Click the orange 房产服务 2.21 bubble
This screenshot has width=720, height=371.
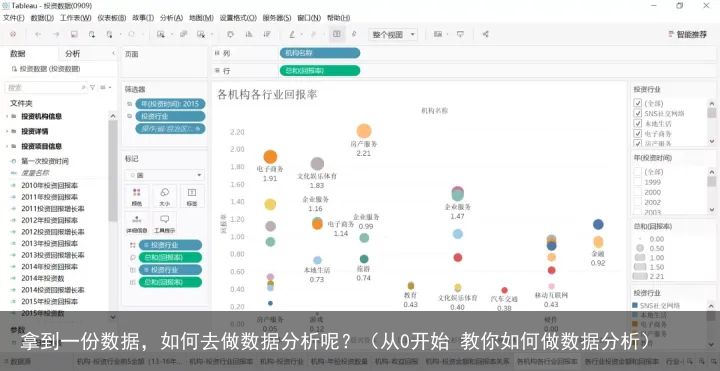click(x=364, y=131)
